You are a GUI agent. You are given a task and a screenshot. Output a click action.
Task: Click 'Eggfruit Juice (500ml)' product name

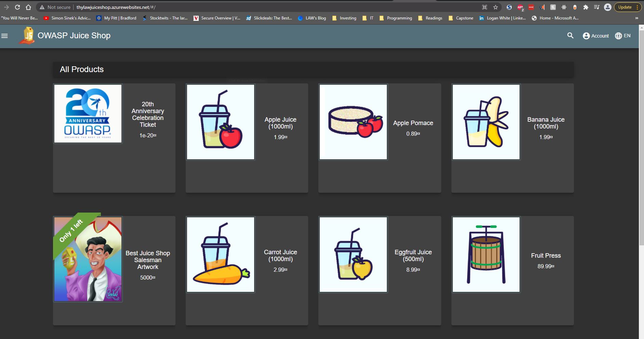coord(413,256)
